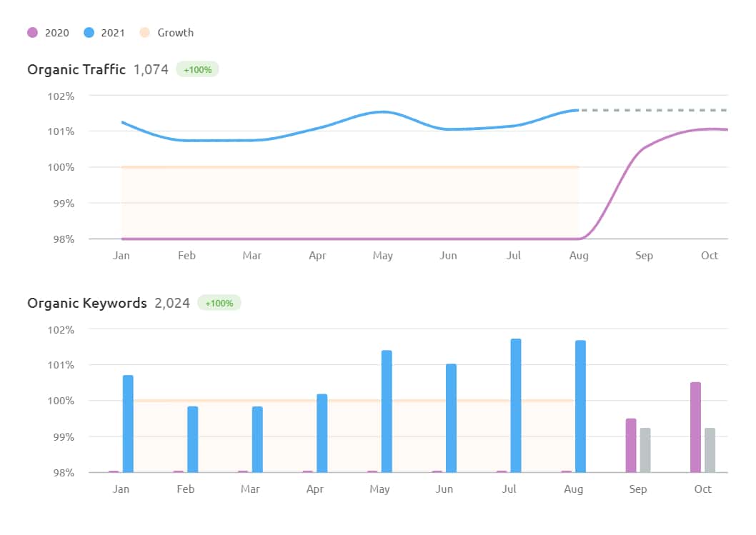Click the blue Jul bar in Organic Keywords
Viewport: 756px width, 535px height.
click(x=516, y=405)
